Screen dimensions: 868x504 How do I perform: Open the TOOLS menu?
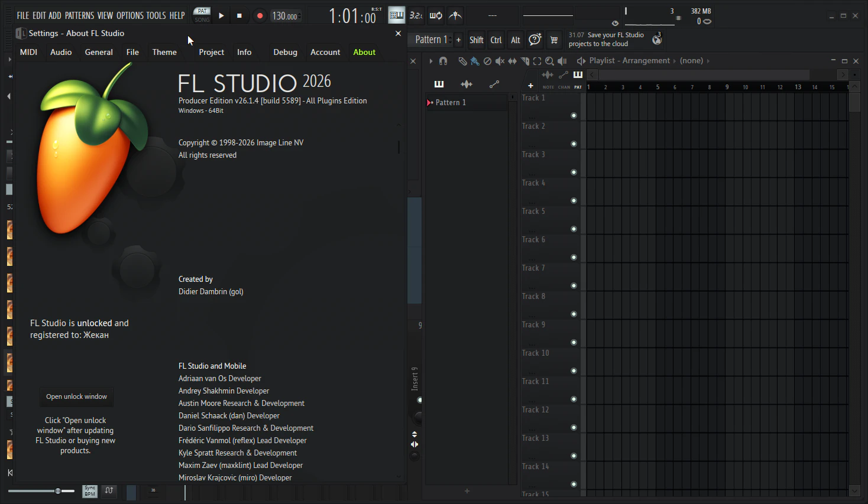point(156,15)
